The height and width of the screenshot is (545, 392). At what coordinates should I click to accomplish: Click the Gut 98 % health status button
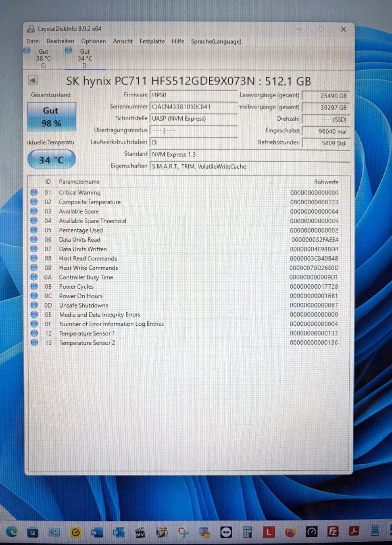point(52,117)
